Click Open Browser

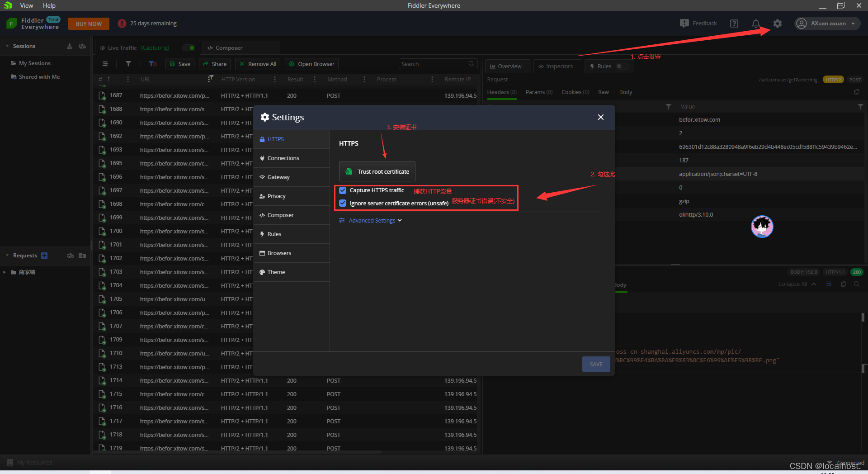click(x=312, y=64)
